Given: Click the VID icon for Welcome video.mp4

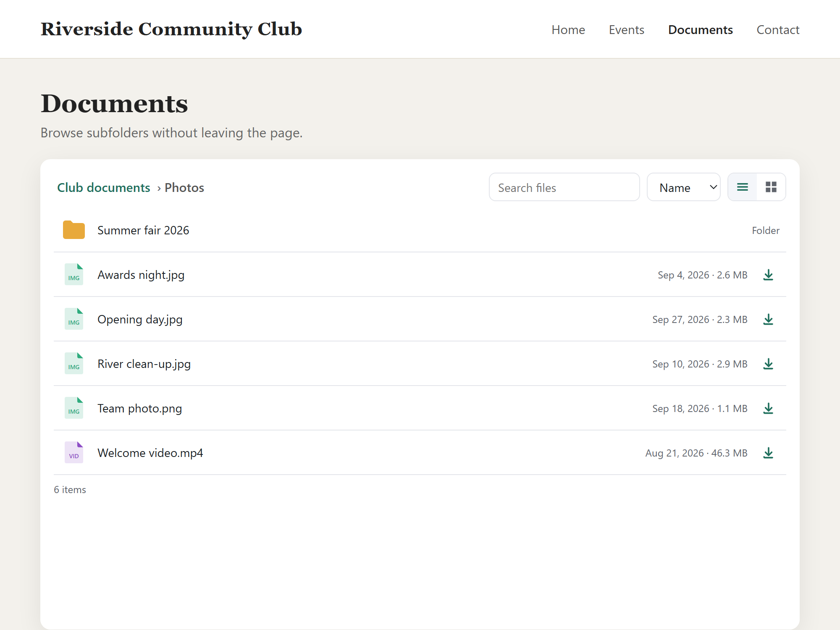Looking at the screenshot, I should click(x=74, y=452).
